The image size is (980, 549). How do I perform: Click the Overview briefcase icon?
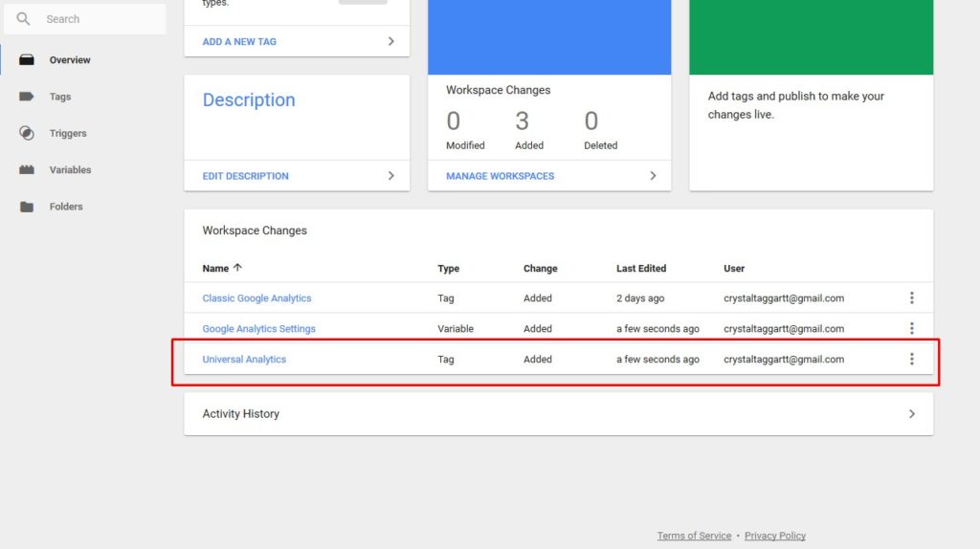point(26,60)
